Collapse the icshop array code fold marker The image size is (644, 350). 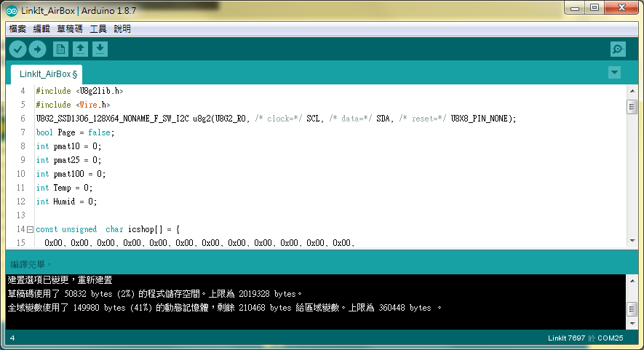pyautogui.click(x=30, y=229)
